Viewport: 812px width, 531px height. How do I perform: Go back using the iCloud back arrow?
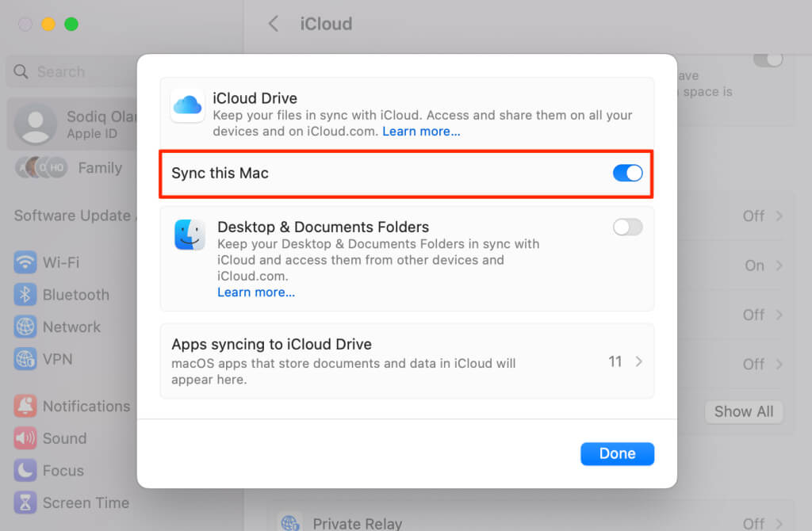click(274, 23)
